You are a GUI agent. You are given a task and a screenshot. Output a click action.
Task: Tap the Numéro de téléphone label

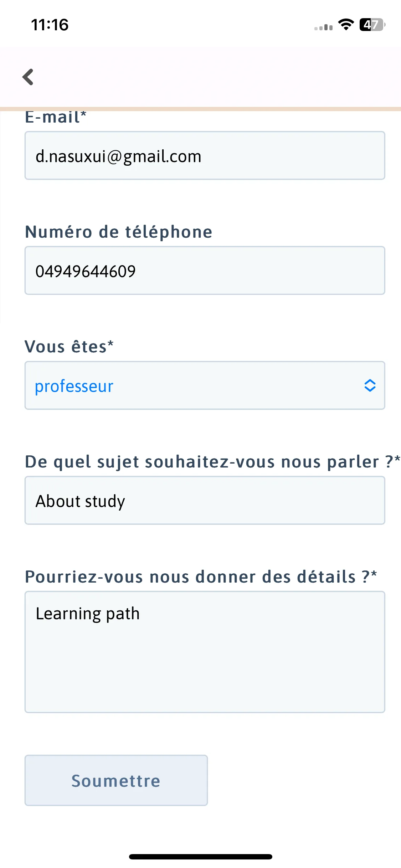tap(118, 232)
